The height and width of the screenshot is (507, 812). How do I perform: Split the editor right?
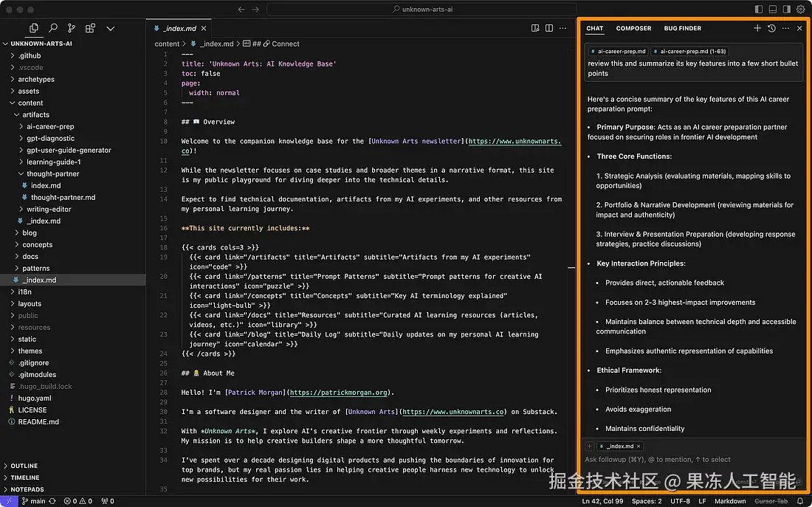tap(549, 28)
